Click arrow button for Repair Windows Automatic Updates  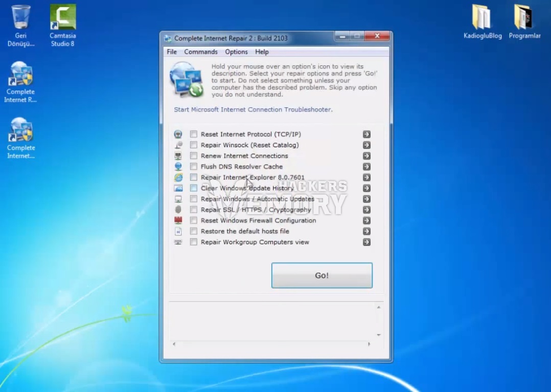(366, 199)
